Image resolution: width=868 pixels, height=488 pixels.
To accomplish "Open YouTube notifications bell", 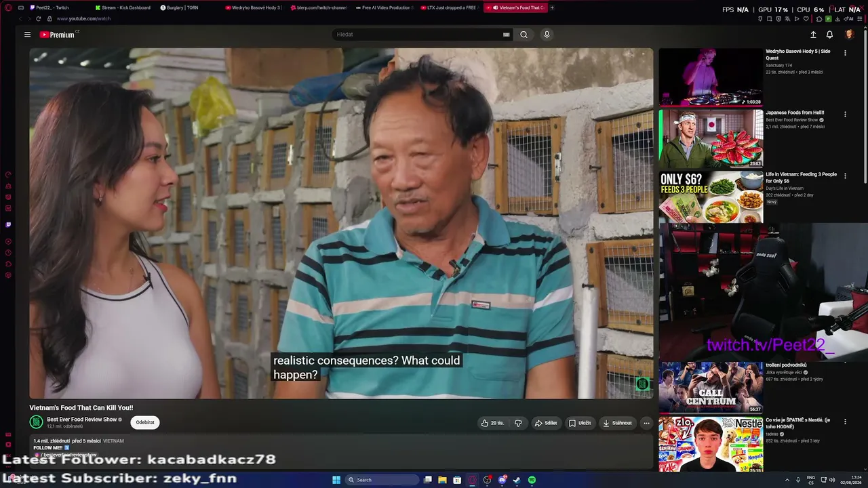I will (829, 35).
